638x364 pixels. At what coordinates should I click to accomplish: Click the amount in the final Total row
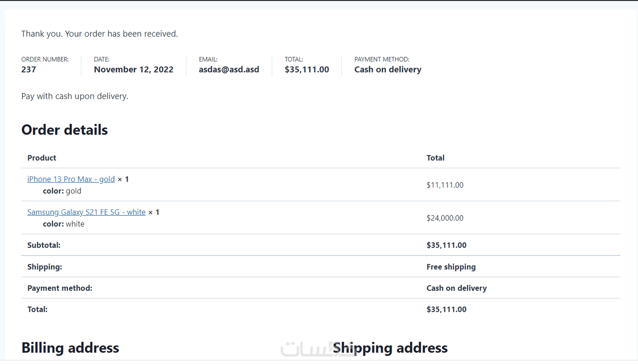(446, 310)
